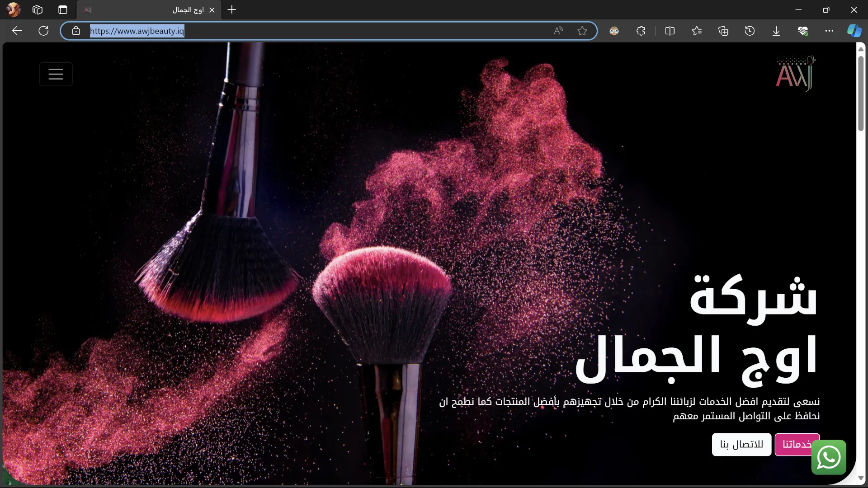Click the address bar URL field
The image size is (868, 488).
[x=316, y=31]
